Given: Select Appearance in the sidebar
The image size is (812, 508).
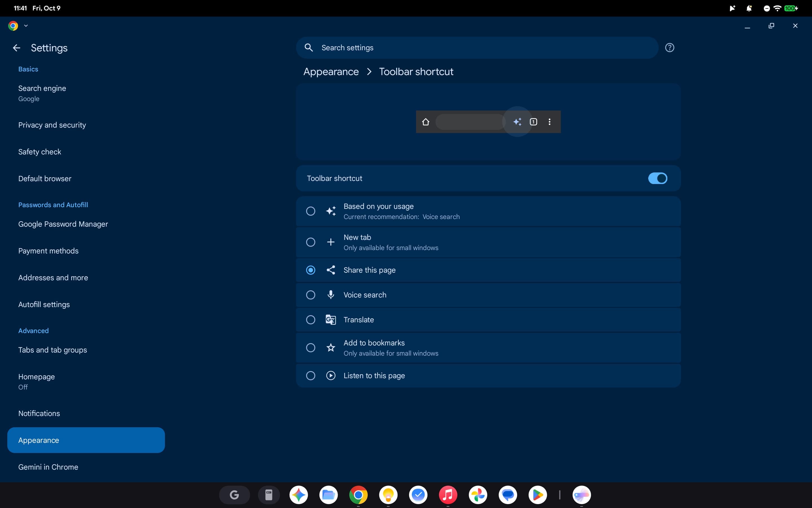Looking at the screenshot, I should (86, 440).
